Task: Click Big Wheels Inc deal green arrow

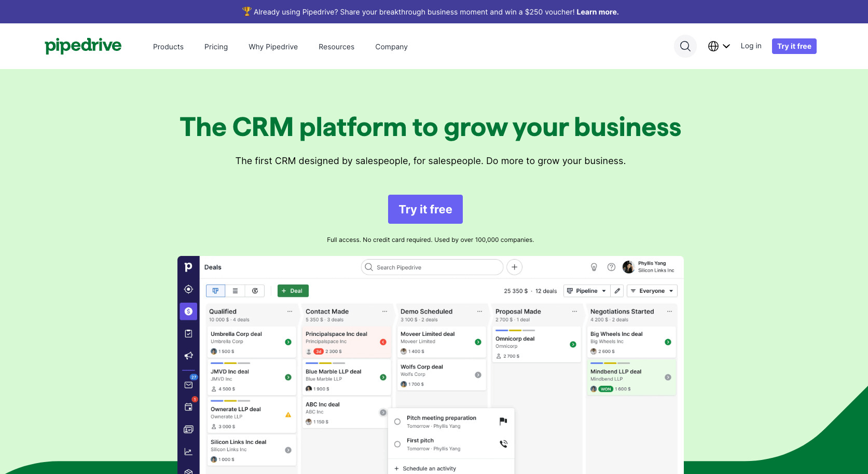Action: coord(668,342)
